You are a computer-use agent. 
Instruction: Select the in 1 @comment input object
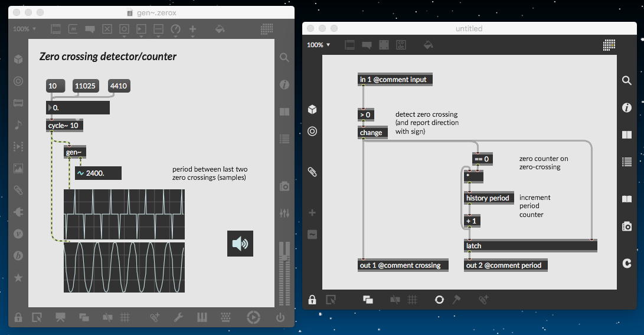tap(395, 79)
